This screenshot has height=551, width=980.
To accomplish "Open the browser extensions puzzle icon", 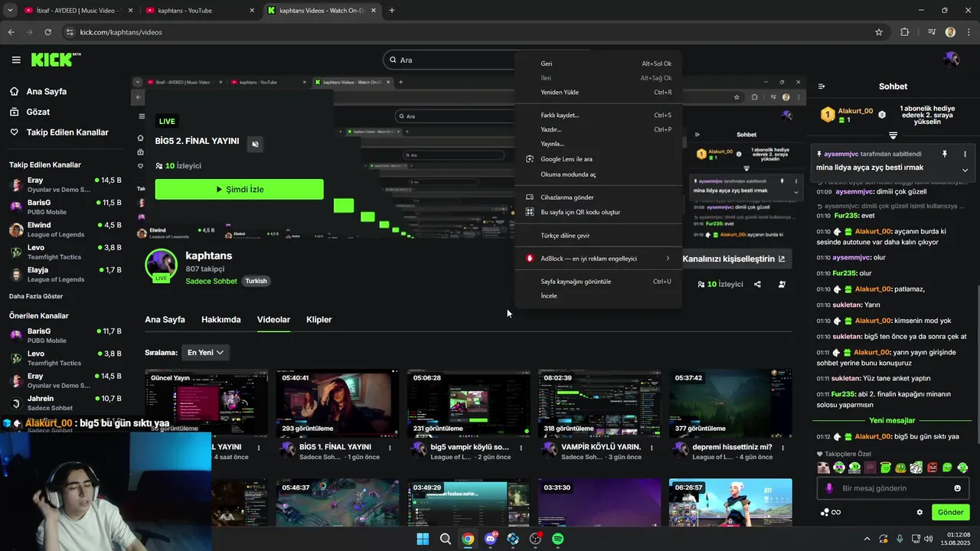I will point(905,32).
